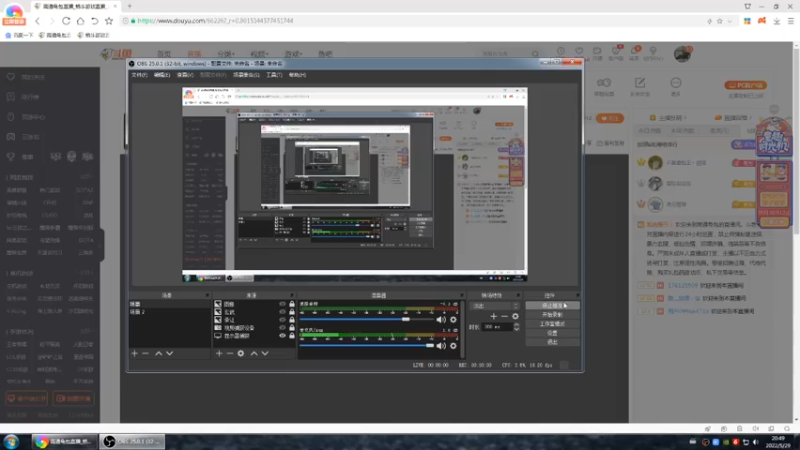This screenshot has height=450, width=800.
Task: Open OBS 设置 settings button
Action: [553, 333]
